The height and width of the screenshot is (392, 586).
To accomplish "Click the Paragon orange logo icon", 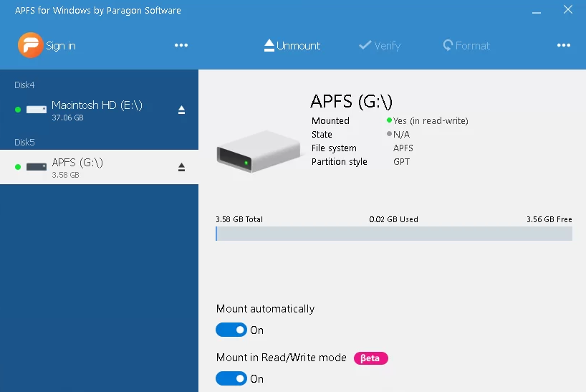I will (30, 45).
